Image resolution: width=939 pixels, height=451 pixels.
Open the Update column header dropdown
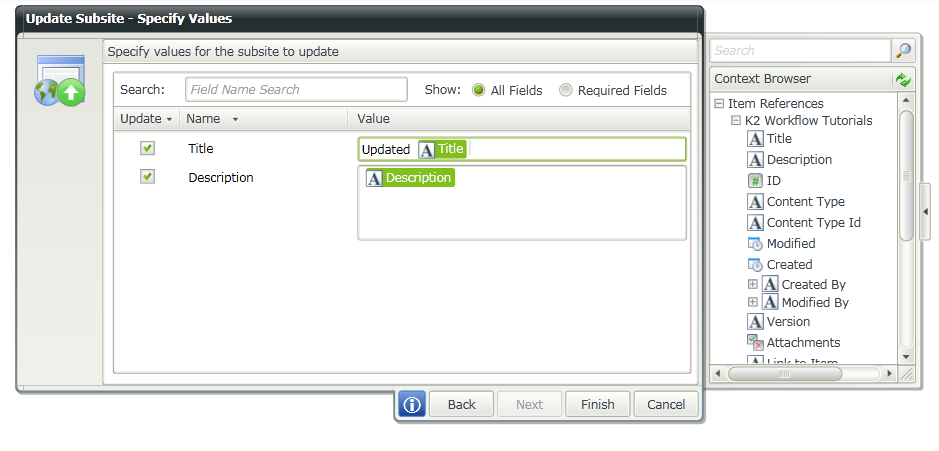tap(169, 119)
